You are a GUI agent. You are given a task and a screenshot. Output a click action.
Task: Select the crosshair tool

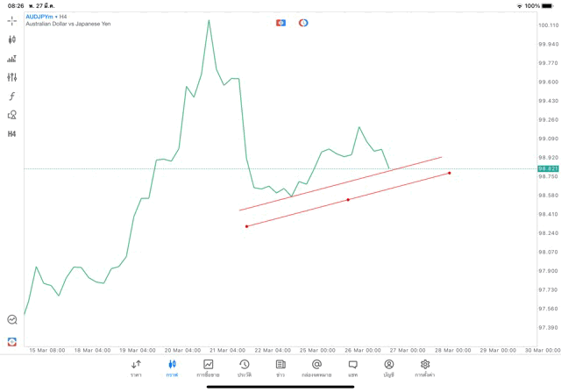[x=11, y=20]
